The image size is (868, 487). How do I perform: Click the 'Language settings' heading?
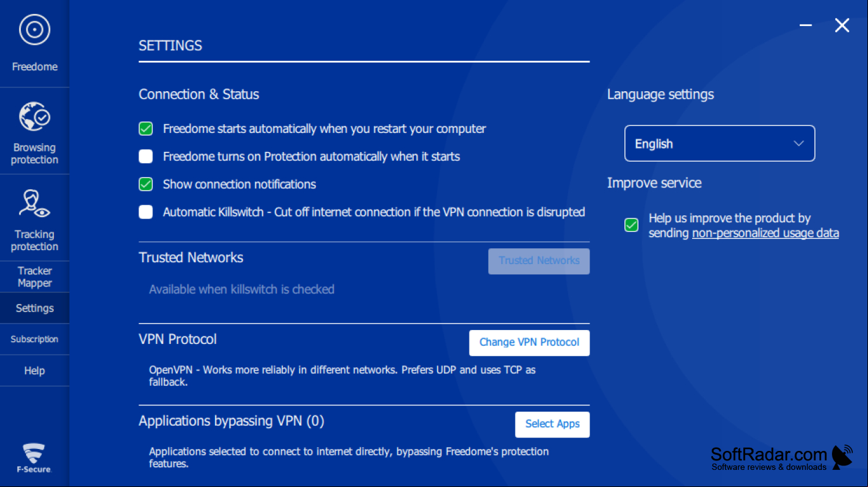660,94
